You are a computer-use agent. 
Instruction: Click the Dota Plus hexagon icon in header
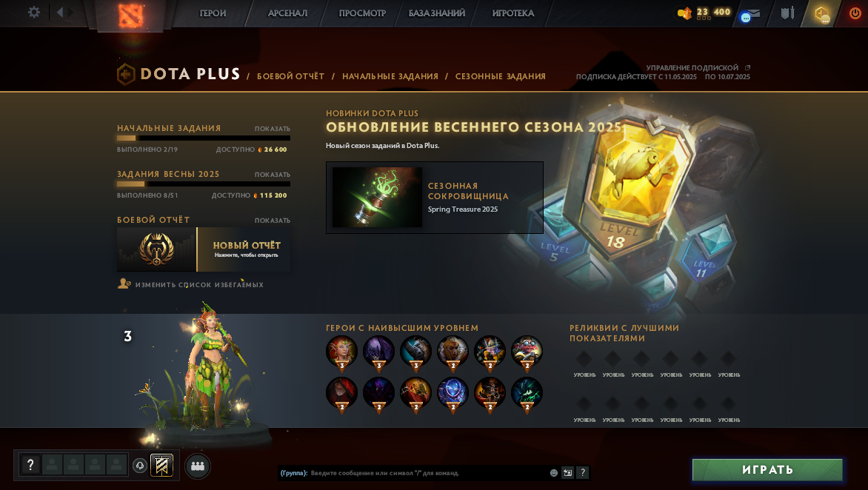pos(822,14)
